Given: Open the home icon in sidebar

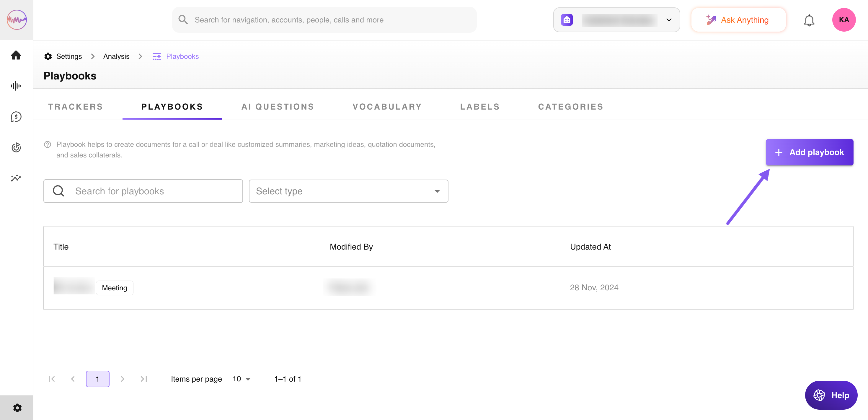Looking at the screenshot, I should coord(16,55).
